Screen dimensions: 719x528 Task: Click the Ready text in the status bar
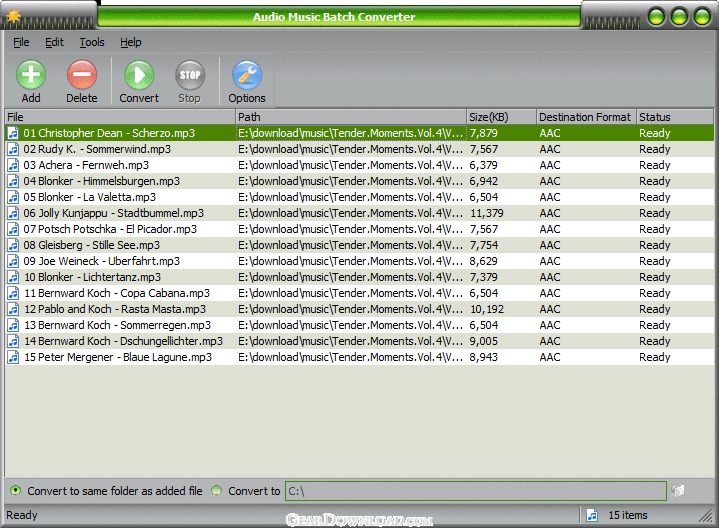22,515
